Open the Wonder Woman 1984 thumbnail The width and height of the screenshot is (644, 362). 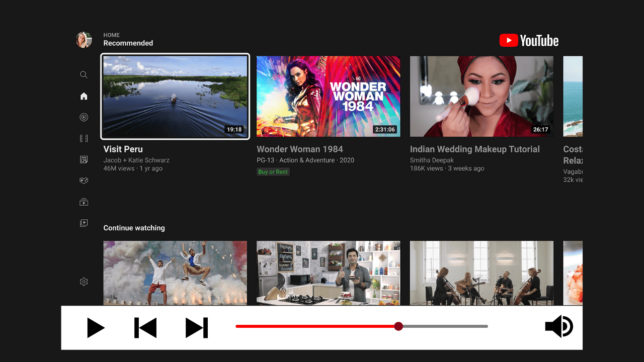tap(328, 96)
